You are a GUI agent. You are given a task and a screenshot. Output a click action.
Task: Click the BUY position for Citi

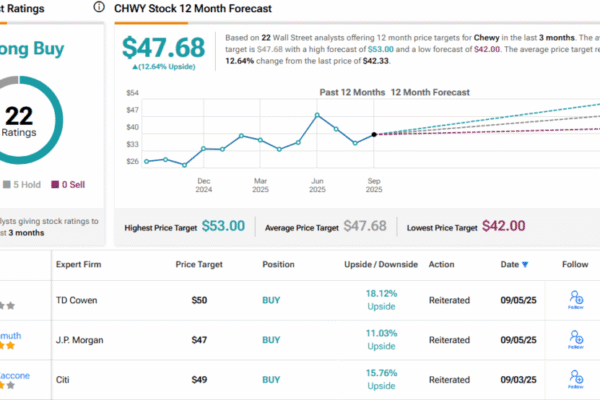271,380
